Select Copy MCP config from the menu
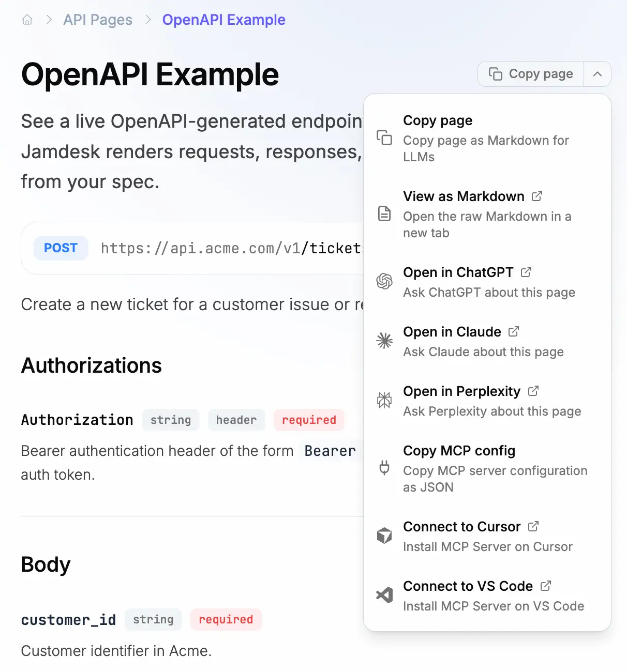This screenshot has height=672, width=627. point(459,450)
